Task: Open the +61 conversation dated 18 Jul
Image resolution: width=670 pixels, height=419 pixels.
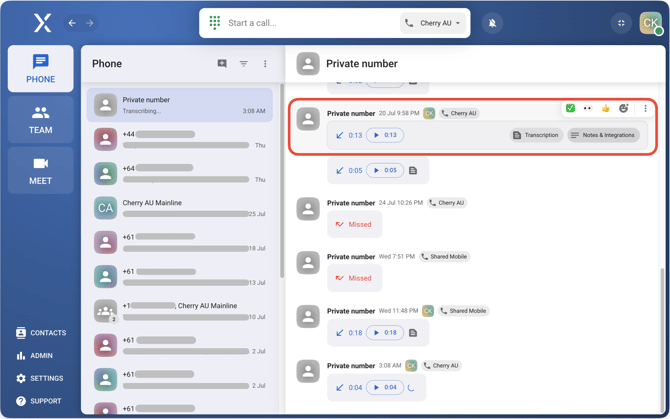Action: tap(179, 242)
